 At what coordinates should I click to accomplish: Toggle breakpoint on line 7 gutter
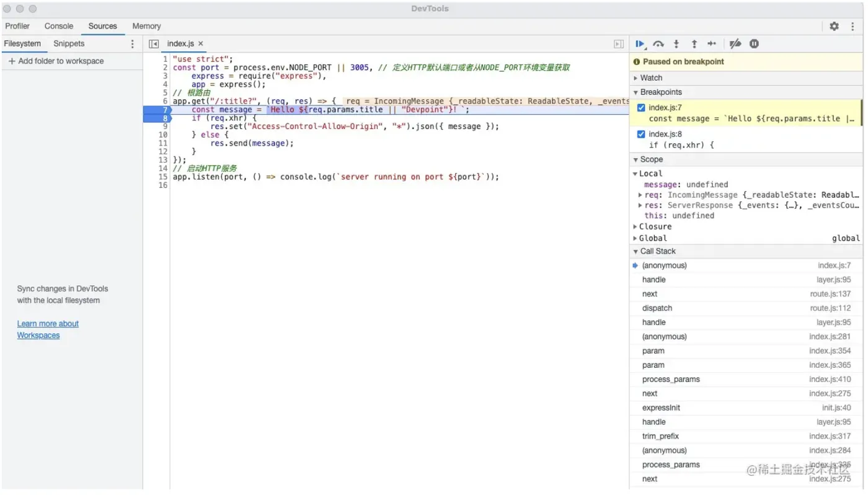point(156,110)
